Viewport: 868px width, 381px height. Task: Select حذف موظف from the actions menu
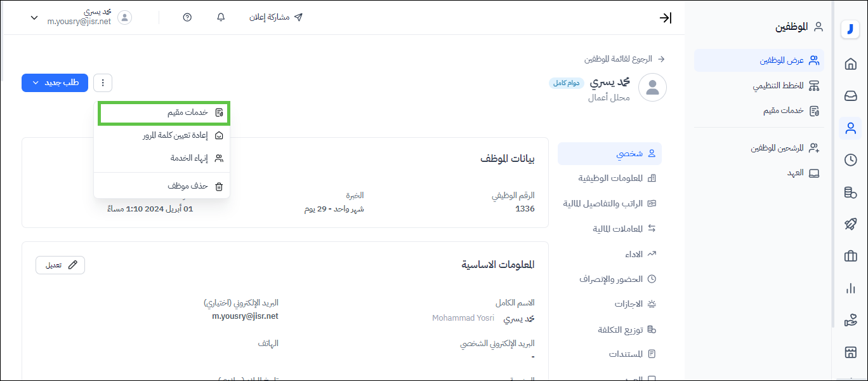(164, 186)
